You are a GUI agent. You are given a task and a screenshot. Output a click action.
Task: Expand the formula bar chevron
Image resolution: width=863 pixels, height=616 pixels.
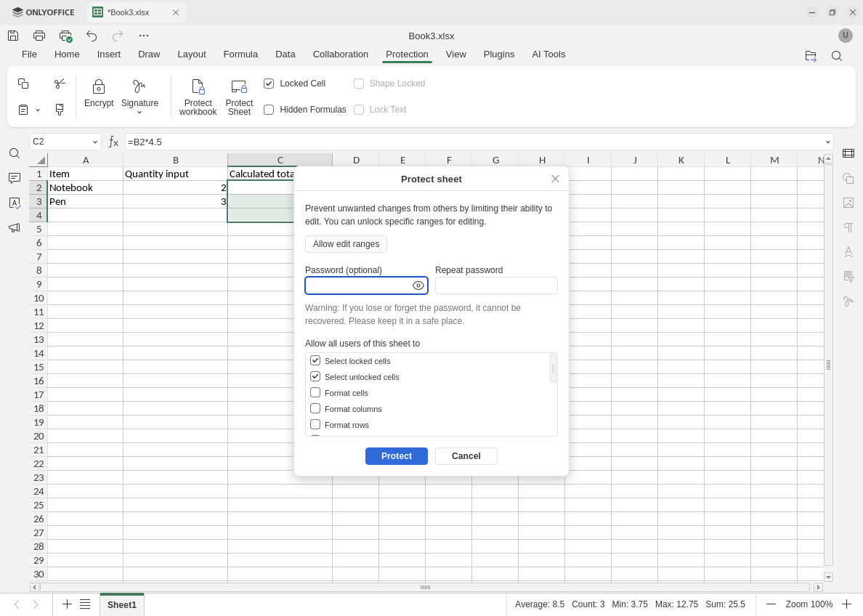pyautogui.click(x=828, y=142)
